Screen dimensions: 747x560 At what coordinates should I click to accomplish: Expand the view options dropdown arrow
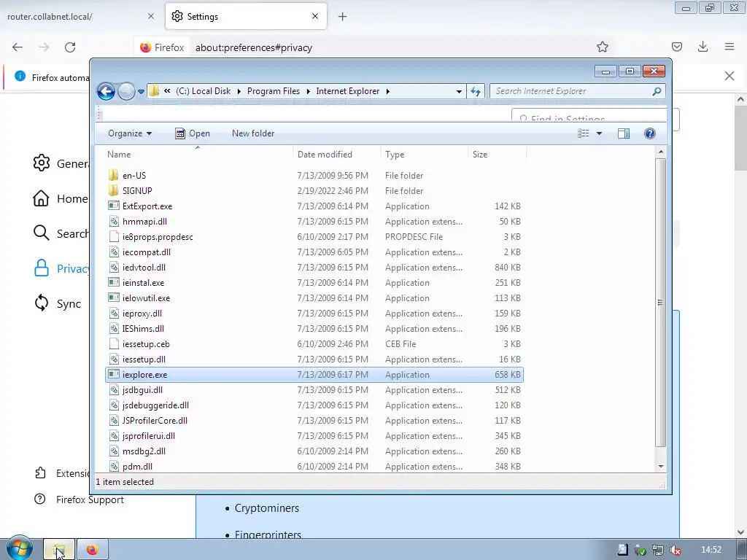point(599,133)
